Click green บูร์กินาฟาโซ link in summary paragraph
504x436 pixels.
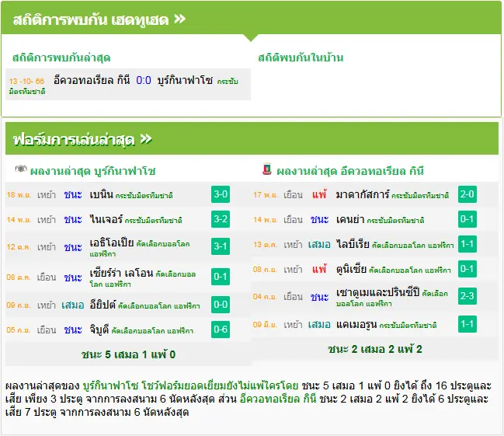pos(110,385)
